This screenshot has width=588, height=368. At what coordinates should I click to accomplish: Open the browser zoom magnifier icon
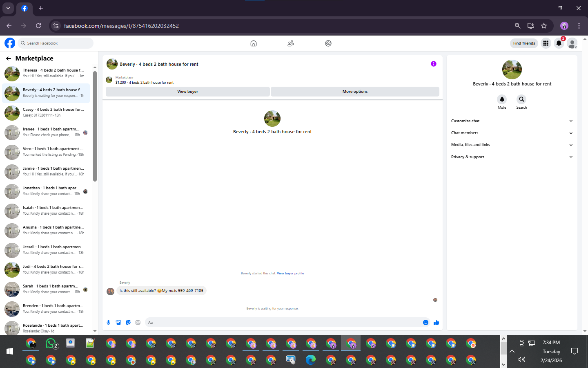click(x=517, y=26)
